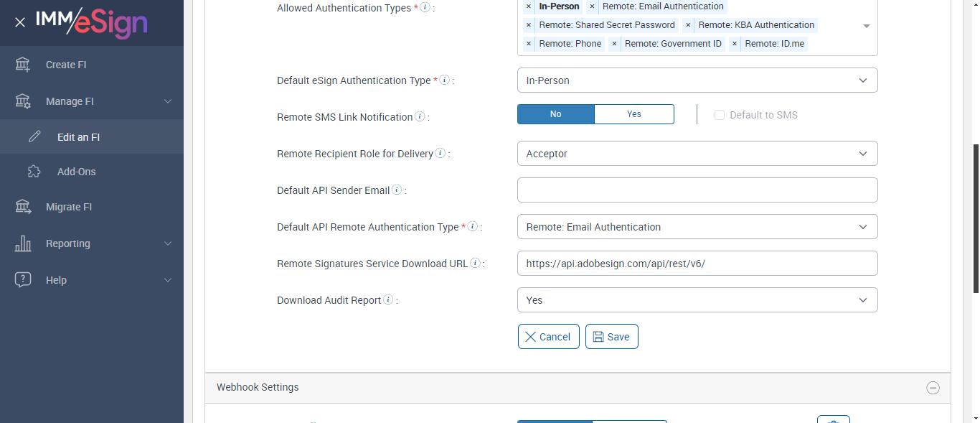Open the Remote Recipient Role for Delivery dropdown
Viewport: 980px width, 423px height.
click(x=697, y=154)
